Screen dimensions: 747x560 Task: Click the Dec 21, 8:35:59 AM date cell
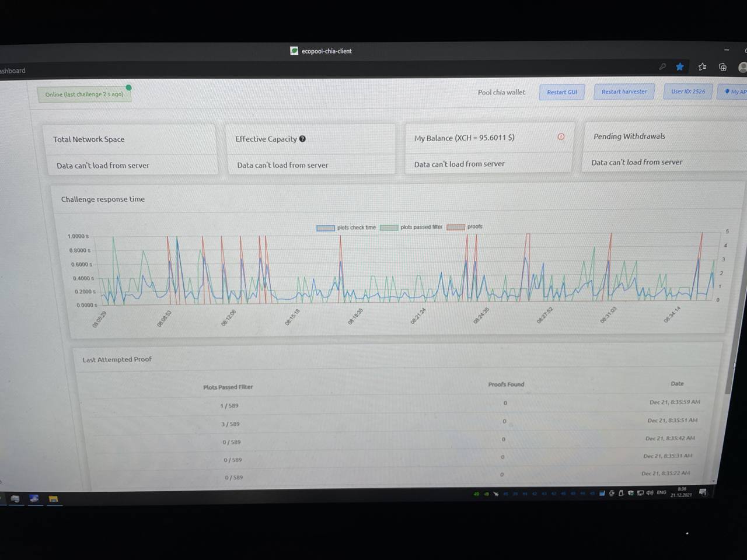(x=675, y=402)
